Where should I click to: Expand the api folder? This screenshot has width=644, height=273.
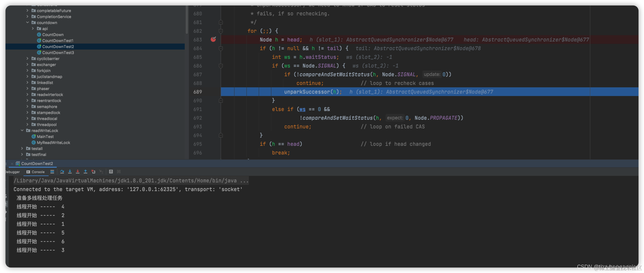click(33, 28)
